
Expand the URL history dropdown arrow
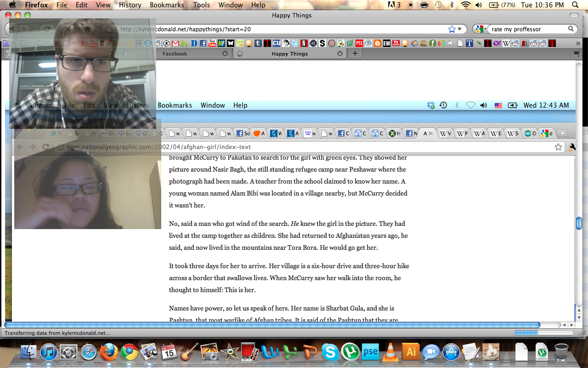pos(460,29)
